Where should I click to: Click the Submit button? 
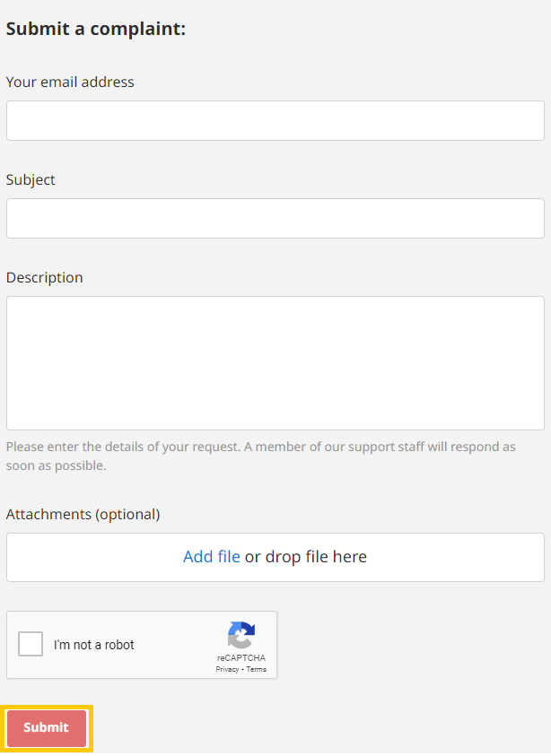[46, 727]
